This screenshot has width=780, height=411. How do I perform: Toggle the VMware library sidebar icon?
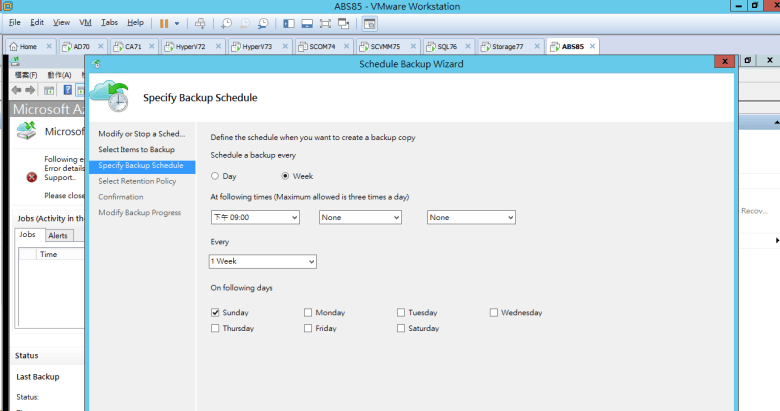coord(289,22)
